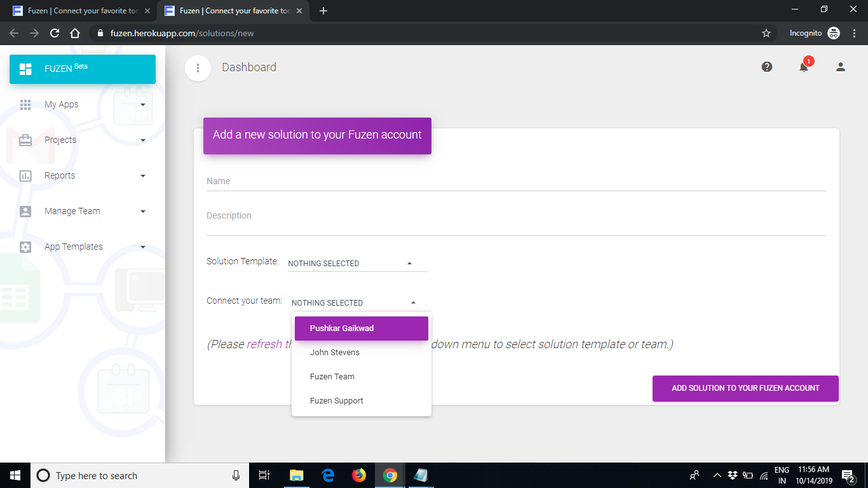The height and width of the screenshot is (488, 868).
Task: Switch to the first Fuzen browser tab
Action: point(81,11)
